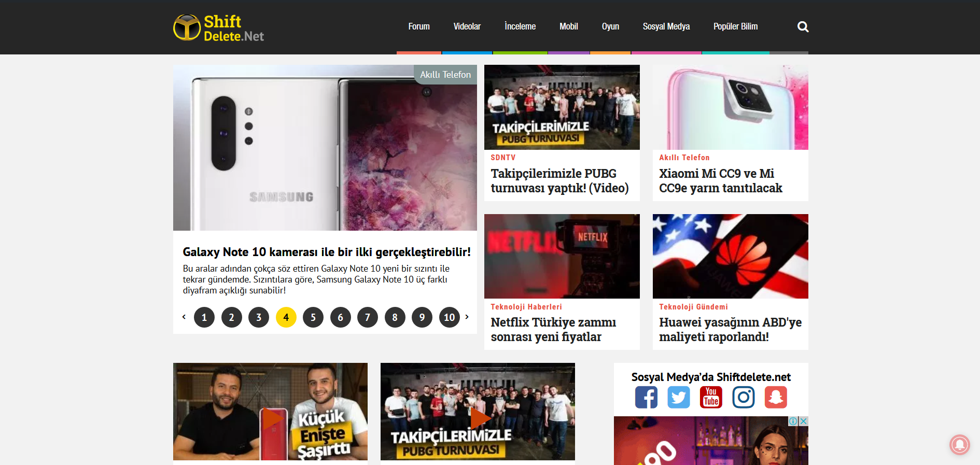Open the Twitter social icon
The width and height of the screenshot is (980, 465).
[679, 397]
